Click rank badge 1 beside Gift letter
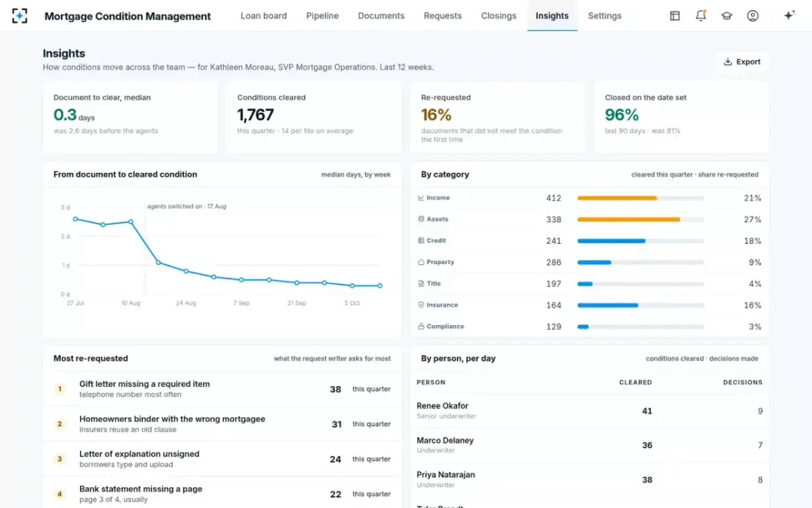This screenshot has height=508, width=812. [x=60, y=389]
